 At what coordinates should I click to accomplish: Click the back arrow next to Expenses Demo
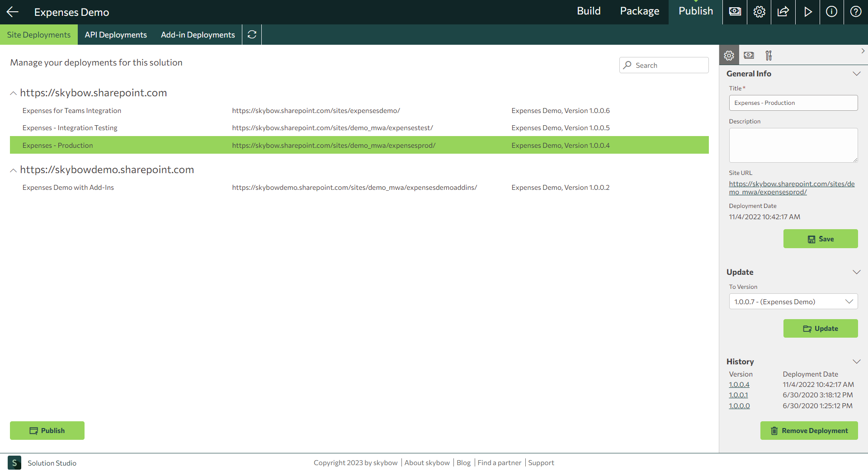point(12,12)
